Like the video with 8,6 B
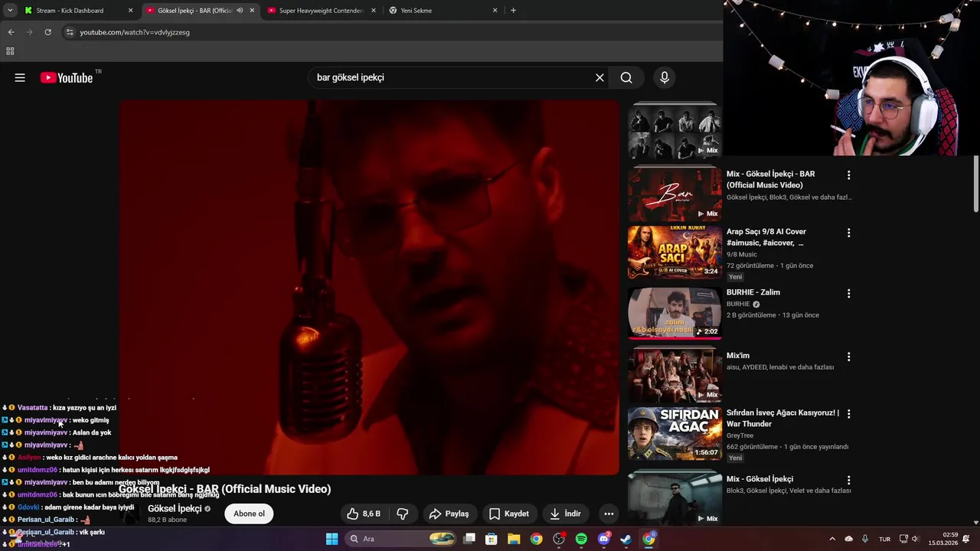The height and width of the screenshot is (551, 980). coord(363,514)
